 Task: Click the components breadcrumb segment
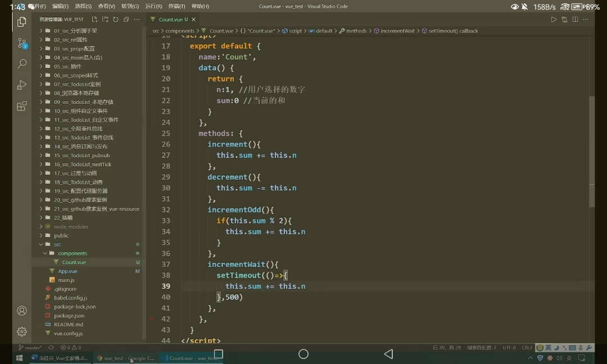click(180, 31)
